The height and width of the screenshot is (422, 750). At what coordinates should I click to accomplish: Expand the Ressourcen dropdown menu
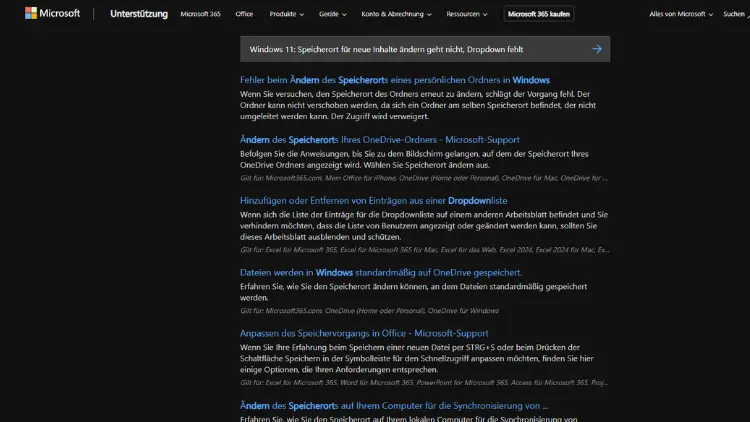(x=467, y=14)
